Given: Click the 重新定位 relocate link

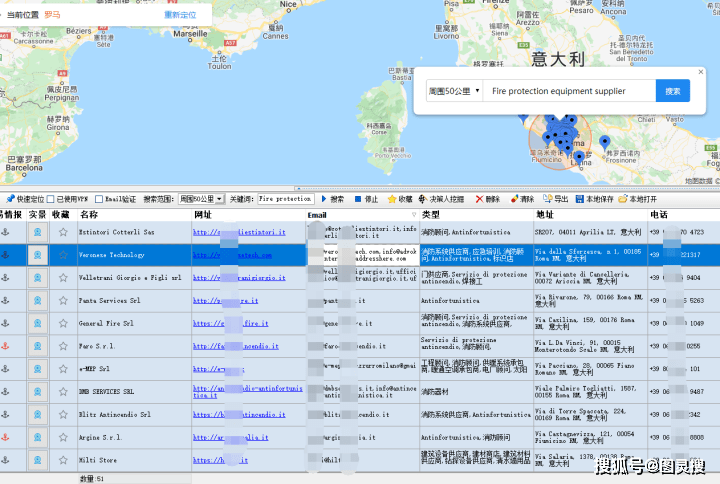Looking at the screenshot, I should coord(179,15).
